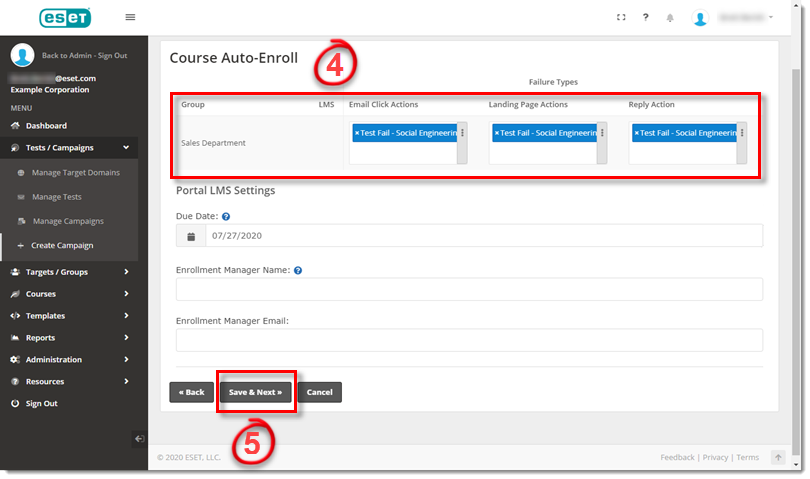Image resolution: width=810 pixels, height=479 pixels.
Task: Remove Test Fail tag in Email Click Actions
Action: click(x=357, y=133)
